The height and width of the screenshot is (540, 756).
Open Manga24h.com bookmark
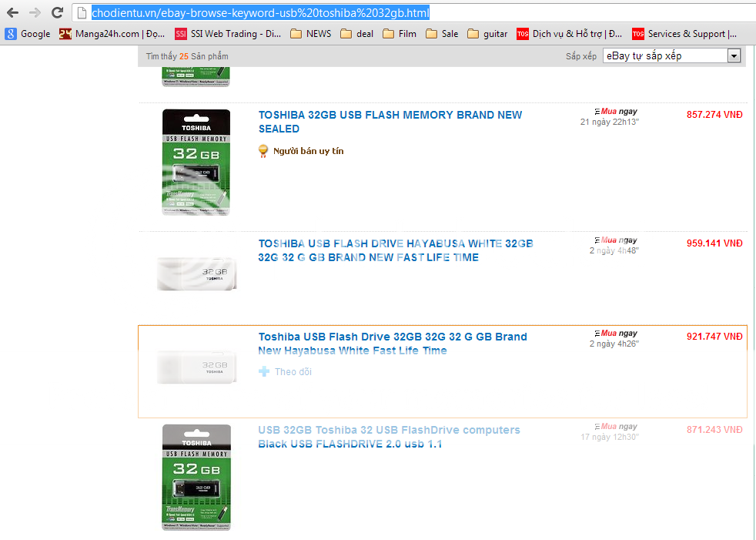[112, 34]
